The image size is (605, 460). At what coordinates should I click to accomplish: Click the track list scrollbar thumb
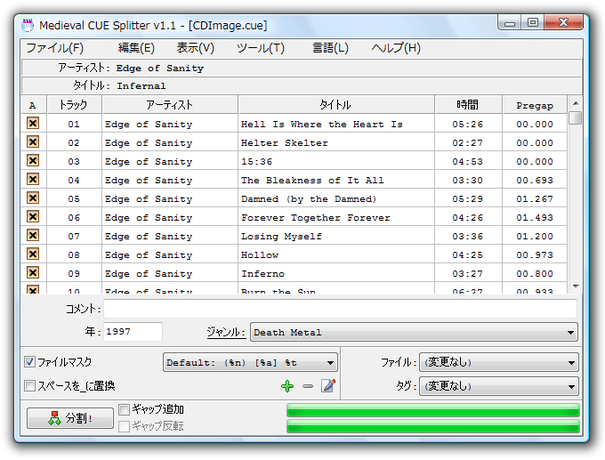point(575,118)
